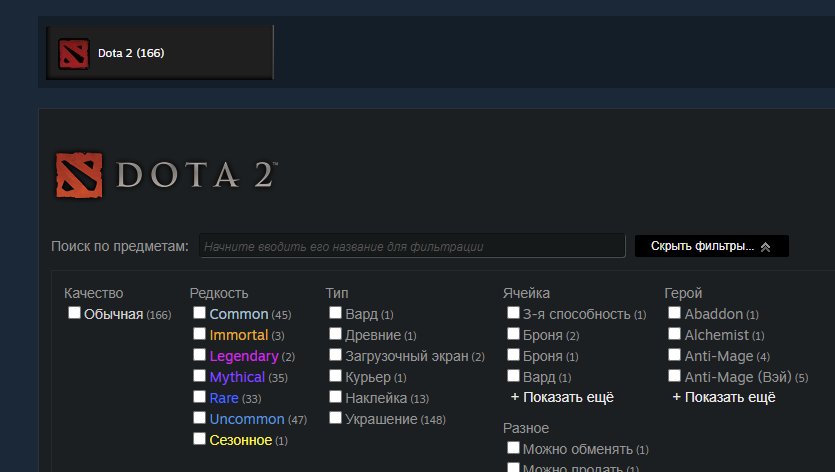Enable the Обычная quality checkbox
The height and width of the screenshot is (472, 835).
pyautogui.click(x=74, y=314)
